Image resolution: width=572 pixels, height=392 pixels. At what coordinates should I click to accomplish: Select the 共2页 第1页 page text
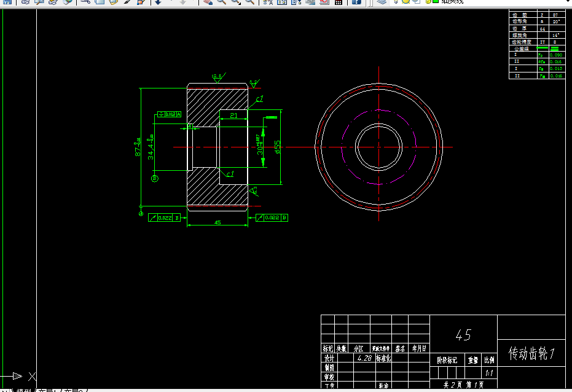pyautogui.click(x=463, y=385)
